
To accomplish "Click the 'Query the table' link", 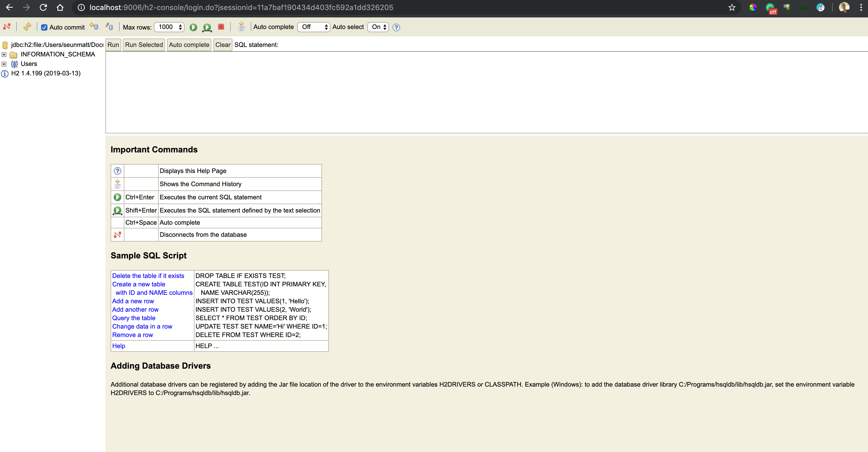I will point(134,318).
